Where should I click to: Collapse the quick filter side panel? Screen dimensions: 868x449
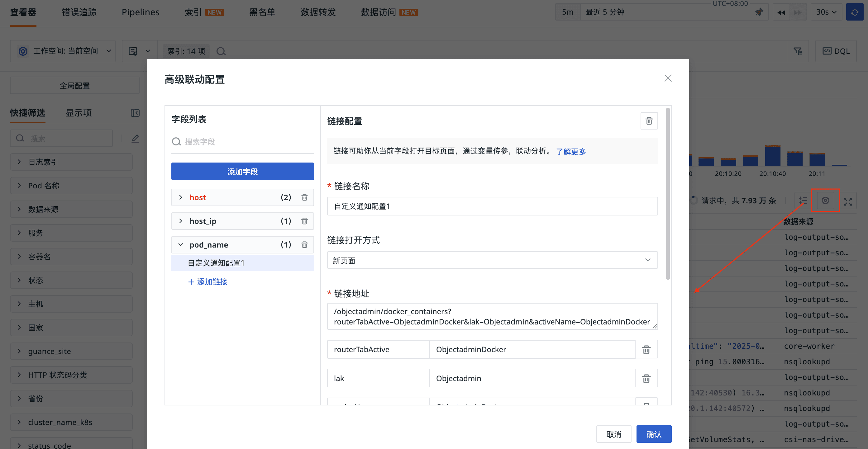tap(135, 113)
